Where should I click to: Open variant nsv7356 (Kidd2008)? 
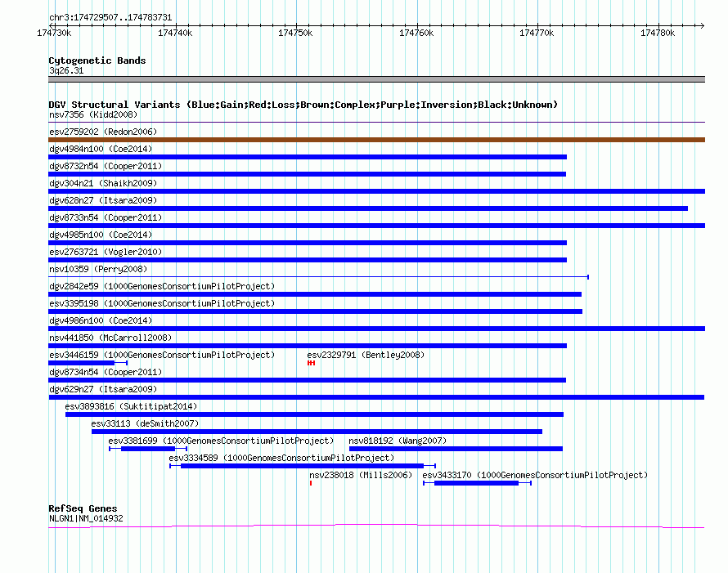pyautogui.click(x=93, y=114)
